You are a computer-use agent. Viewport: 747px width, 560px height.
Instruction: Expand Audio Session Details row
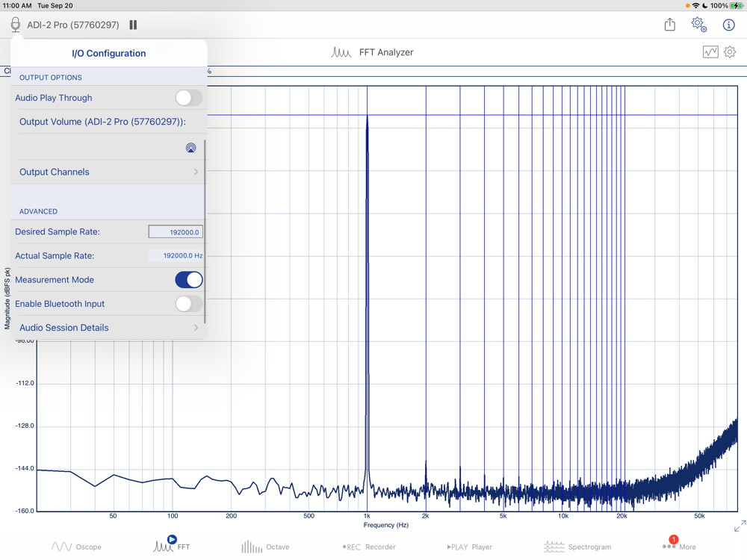point(108,328)
